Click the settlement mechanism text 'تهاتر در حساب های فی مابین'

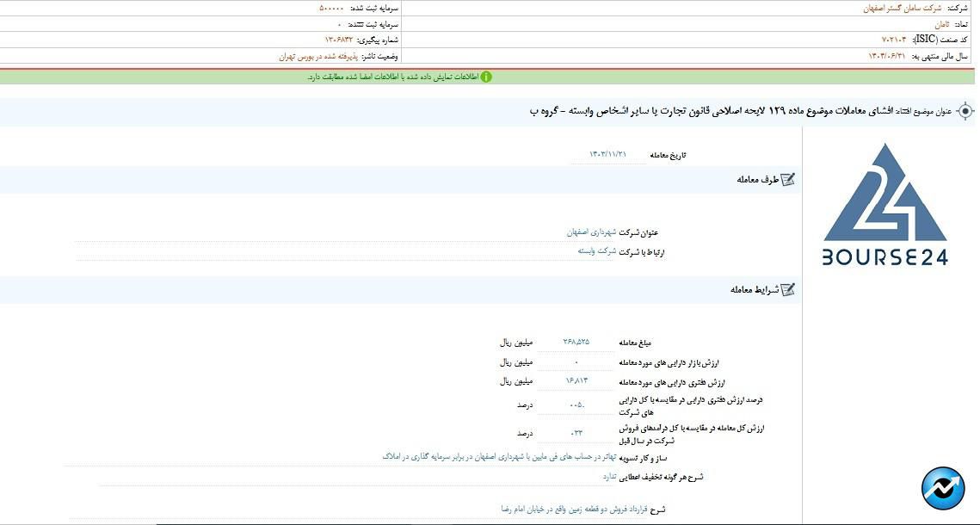point(499,457)
